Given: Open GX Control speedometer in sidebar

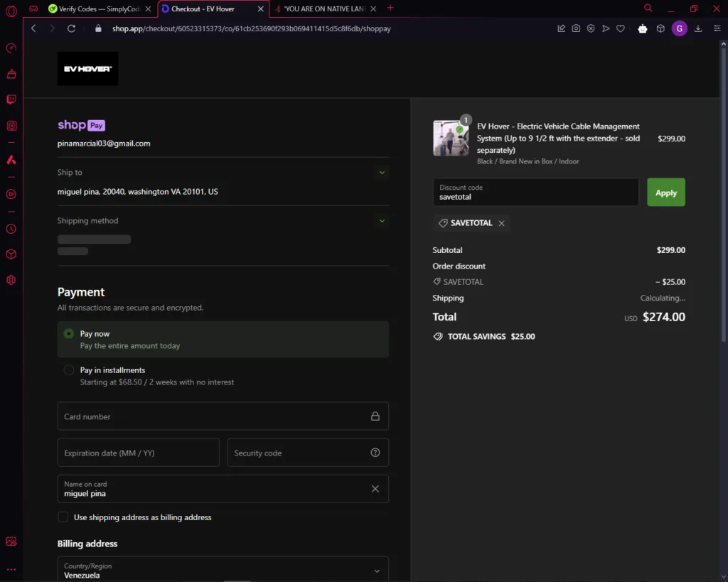Looking at the screenshot, I should pyautogui.click(x=11, y=48).
